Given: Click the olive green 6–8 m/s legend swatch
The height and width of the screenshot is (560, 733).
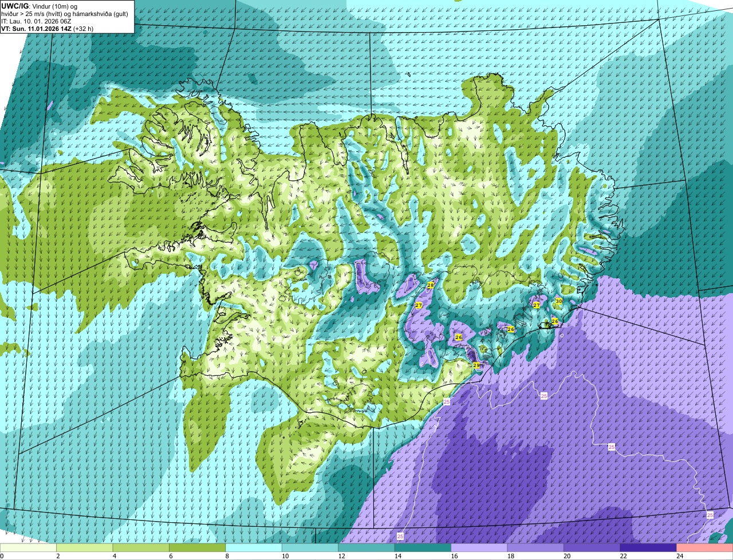Looking at the screenshot, I should [x=198, y=548].
